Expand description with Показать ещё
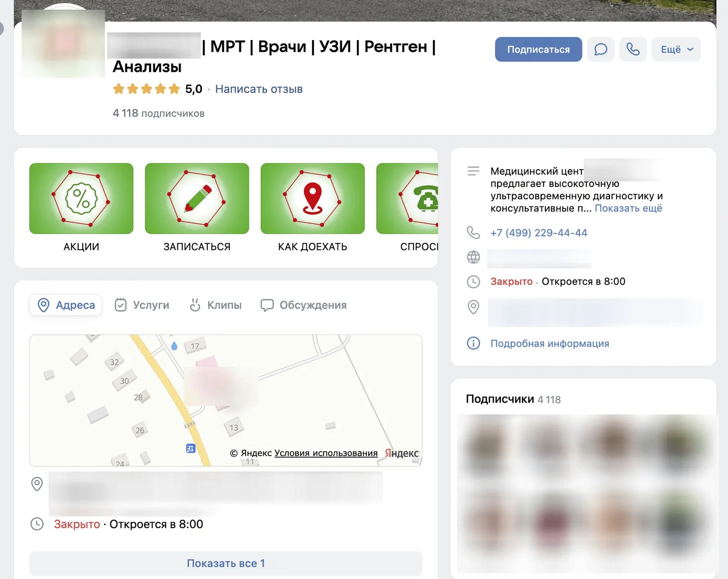Screen dimensions: 728x579 point(628,208)
